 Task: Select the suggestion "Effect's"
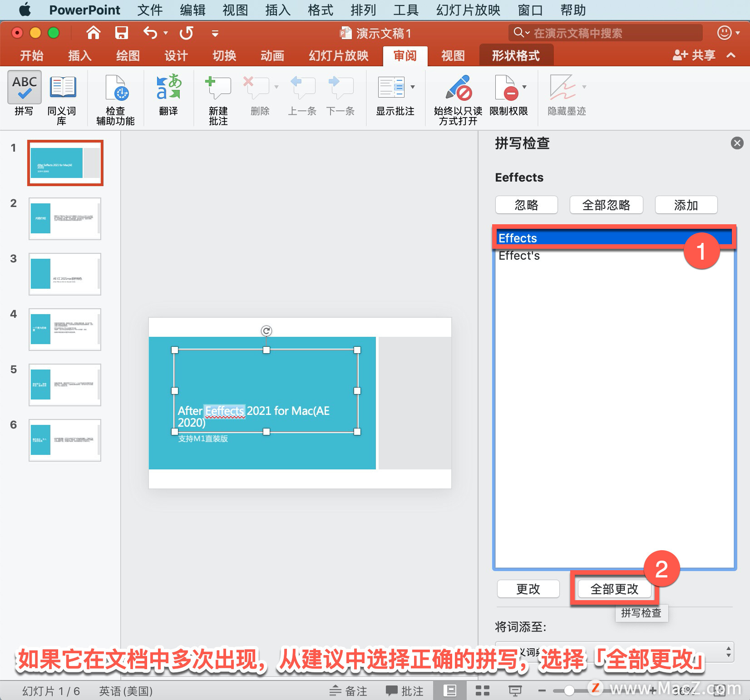click(614, 256)
